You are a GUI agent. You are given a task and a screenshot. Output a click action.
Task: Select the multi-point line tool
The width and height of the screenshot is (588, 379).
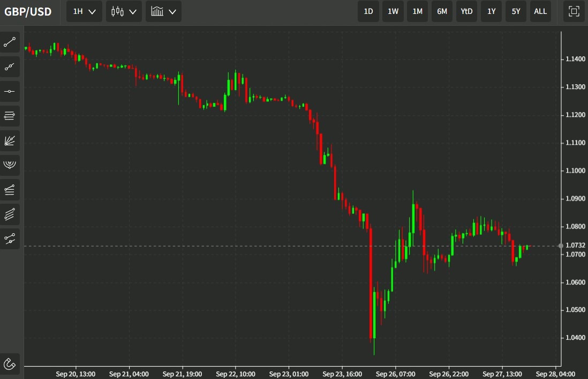(x=10, y=67)
